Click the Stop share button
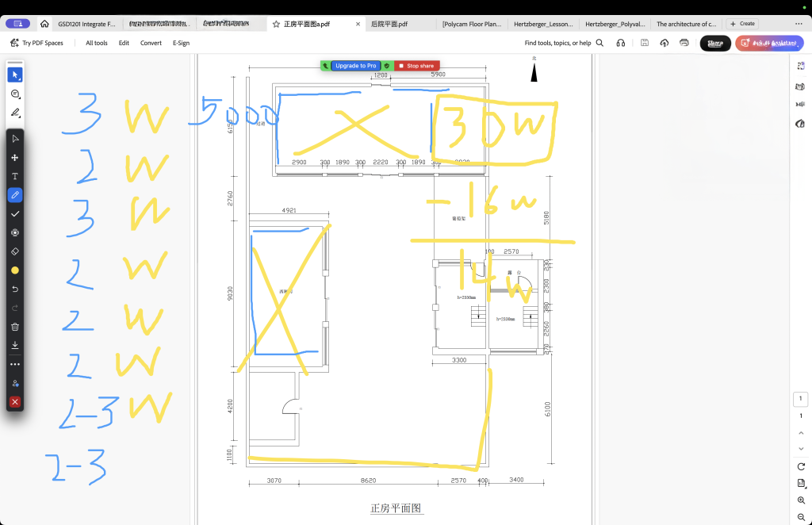 click(x=416, y=66)
